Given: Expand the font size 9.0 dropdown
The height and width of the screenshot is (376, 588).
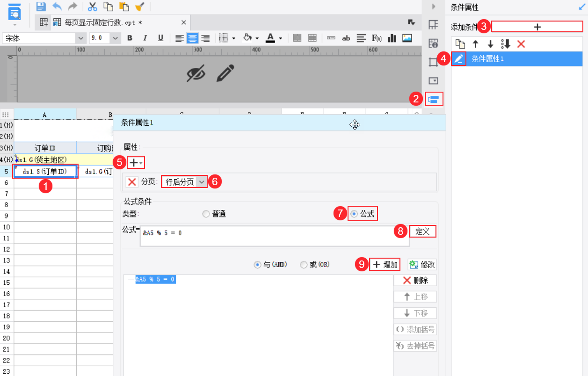Looking at the screenshot, I should coord(115,38).
